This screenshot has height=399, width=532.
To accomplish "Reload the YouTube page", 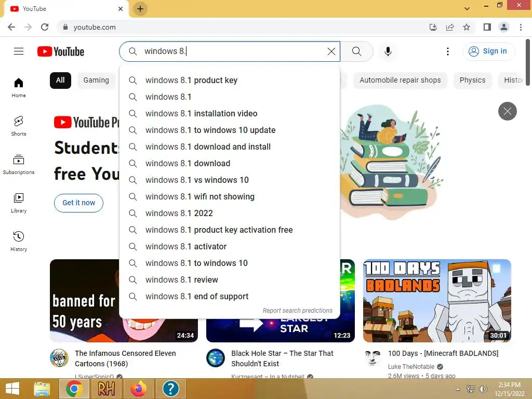I will click(45, 27).
